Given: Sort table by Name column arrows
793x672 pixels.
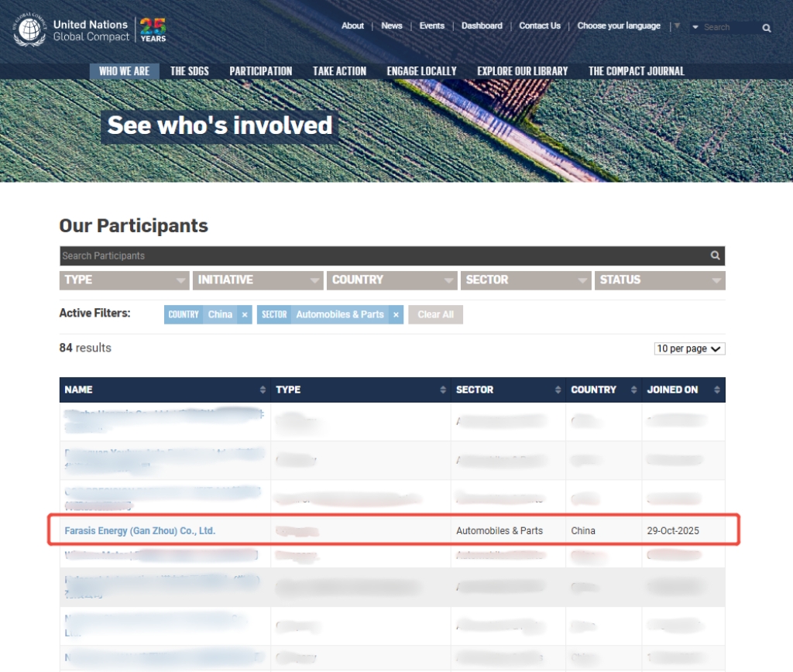Looking at the screenshot, I should click(264, 389).
